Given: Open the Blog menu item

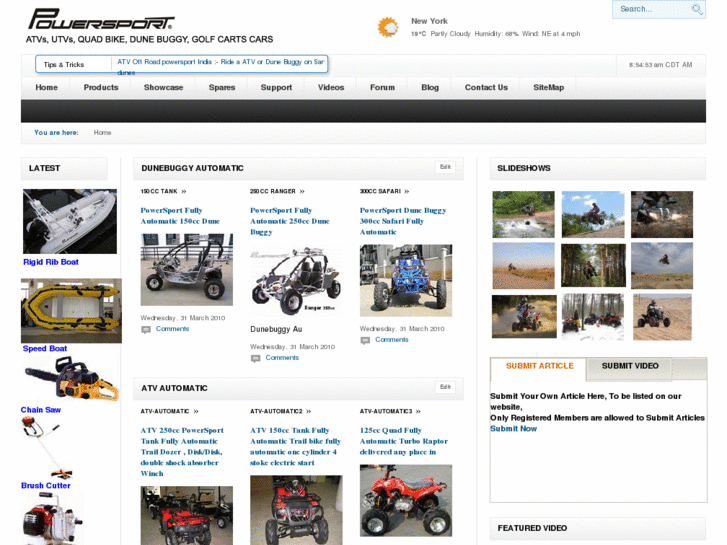Looking at the screenshot, I should click(430, 87).
